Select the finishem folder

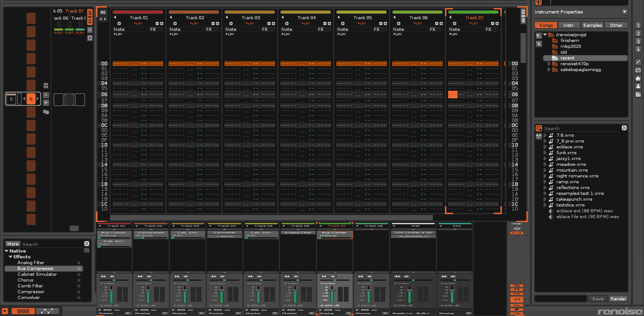coord(570,40)
